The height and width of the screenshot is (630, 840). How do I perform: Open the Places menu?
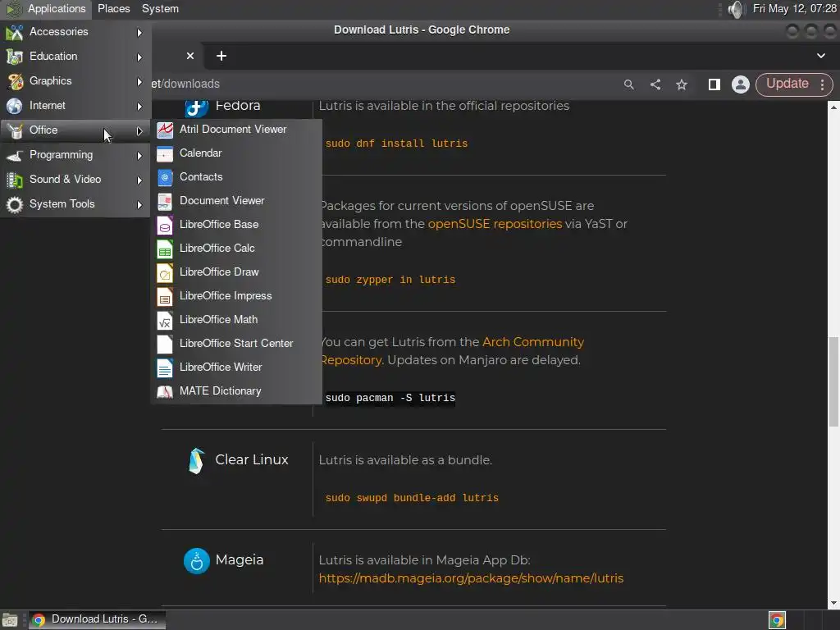click(113, 8)
